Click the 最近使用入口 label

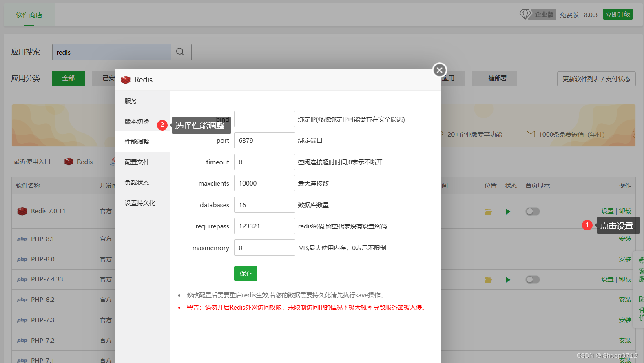tap(32, 162)
